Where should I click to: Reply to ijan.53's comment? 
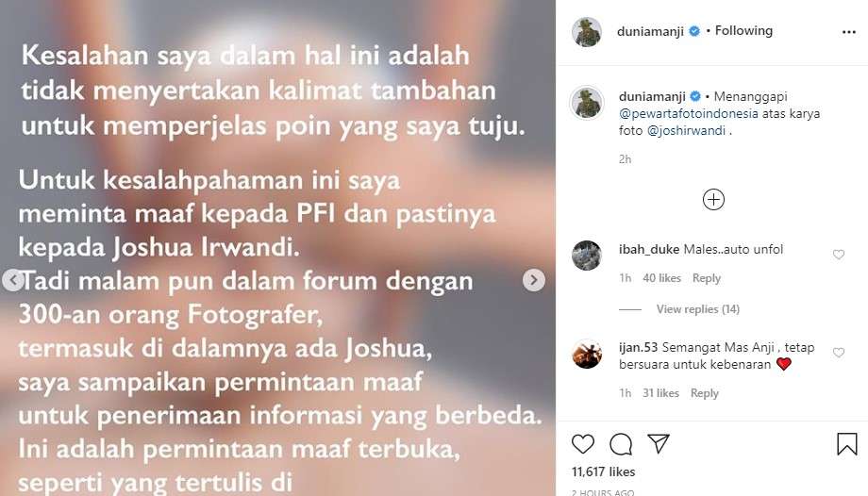704,393
